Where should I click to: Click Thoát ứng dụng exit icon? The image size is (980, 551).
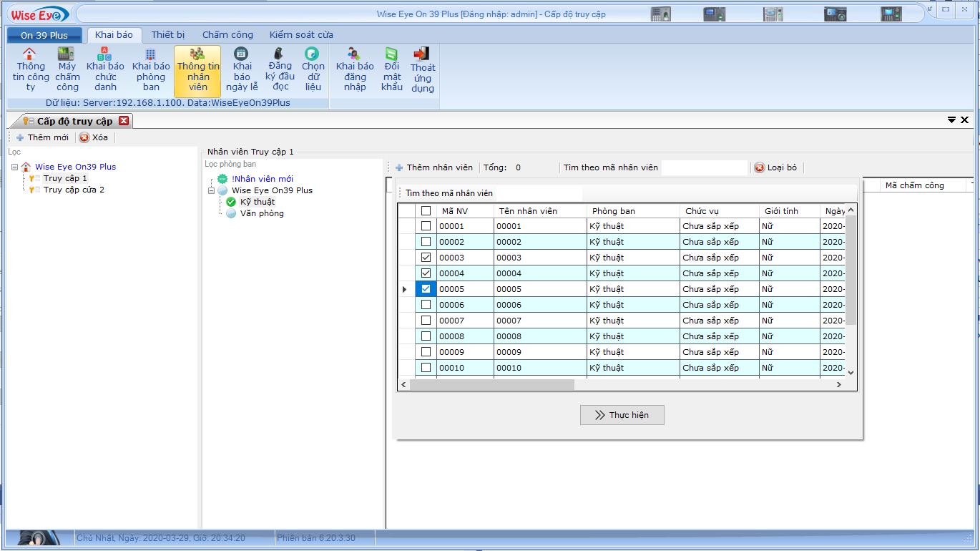pyautogui.click(x=422, y=54)
